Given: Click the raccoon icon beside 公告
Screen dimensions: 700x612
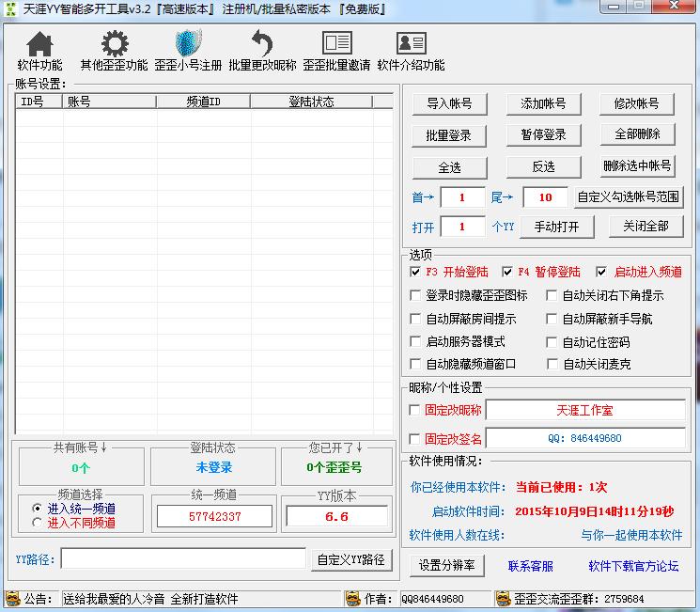Looking at the screenshot, I should click(x=12, y=599).
